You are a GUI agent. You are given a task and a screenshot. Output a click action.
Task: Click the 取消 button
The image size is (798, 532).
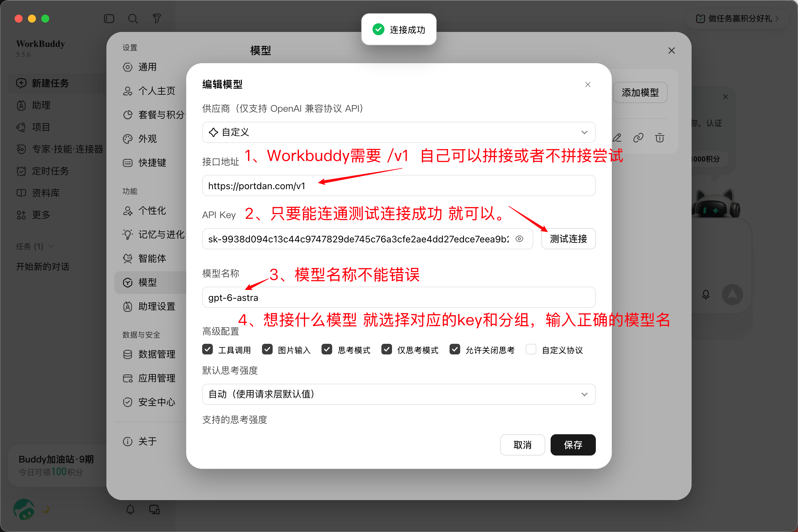pos(522,445)
